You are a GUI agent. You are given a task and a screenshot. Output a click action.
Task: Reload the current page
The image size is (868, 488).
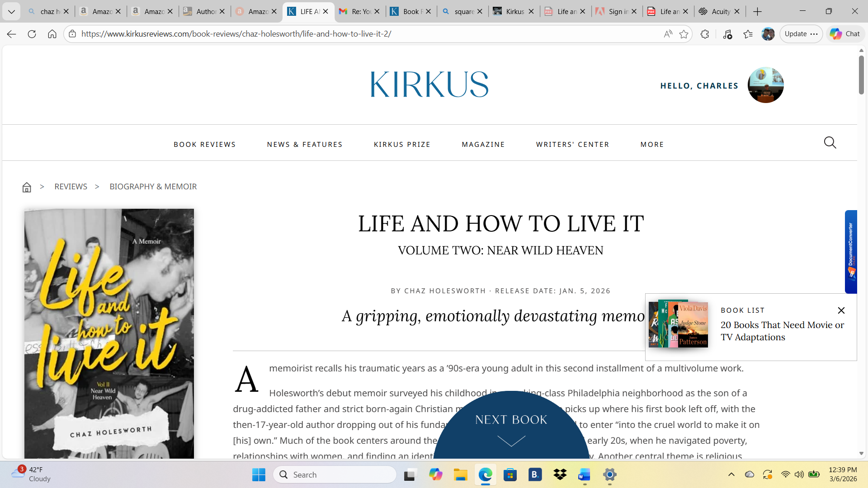pos(32,34)
